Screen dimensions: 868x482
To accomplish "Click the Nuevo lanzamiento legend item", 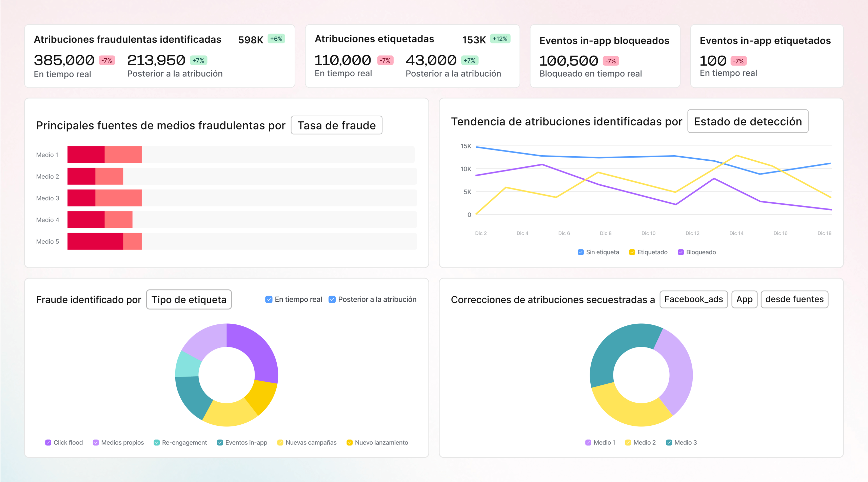I will (x=349, y=442).
